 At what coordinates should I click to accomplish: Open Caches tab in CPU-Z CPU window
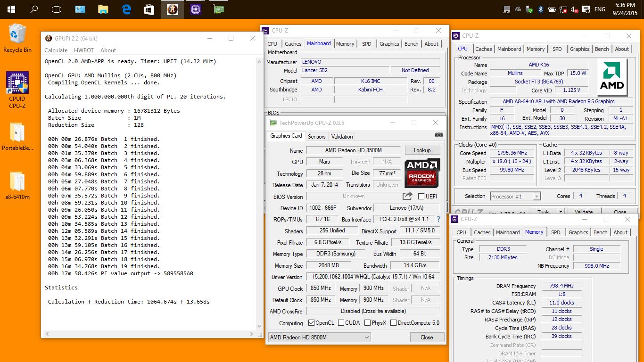tap(483, 49)
